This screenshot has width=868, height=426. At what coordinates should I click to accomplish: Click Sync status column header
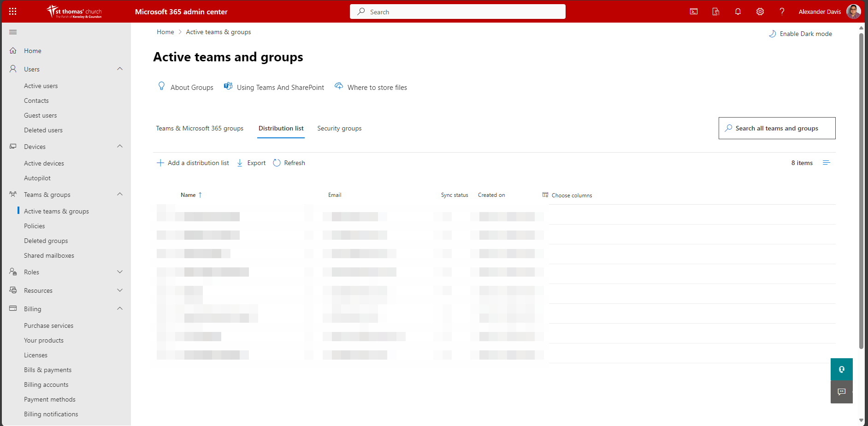pyautogui.click(x=455, y=195)
